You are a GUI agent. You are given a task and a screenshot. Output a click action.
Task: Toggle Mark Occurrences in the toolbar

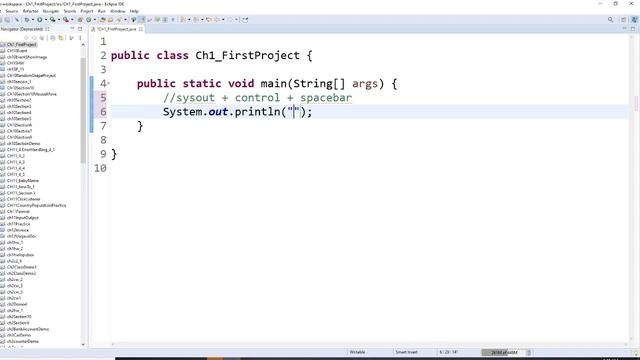pyautogui.click(x=133, y=20)
